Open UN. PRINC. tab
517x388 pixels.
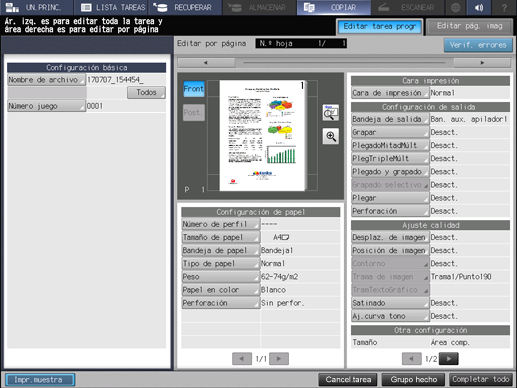36,7
